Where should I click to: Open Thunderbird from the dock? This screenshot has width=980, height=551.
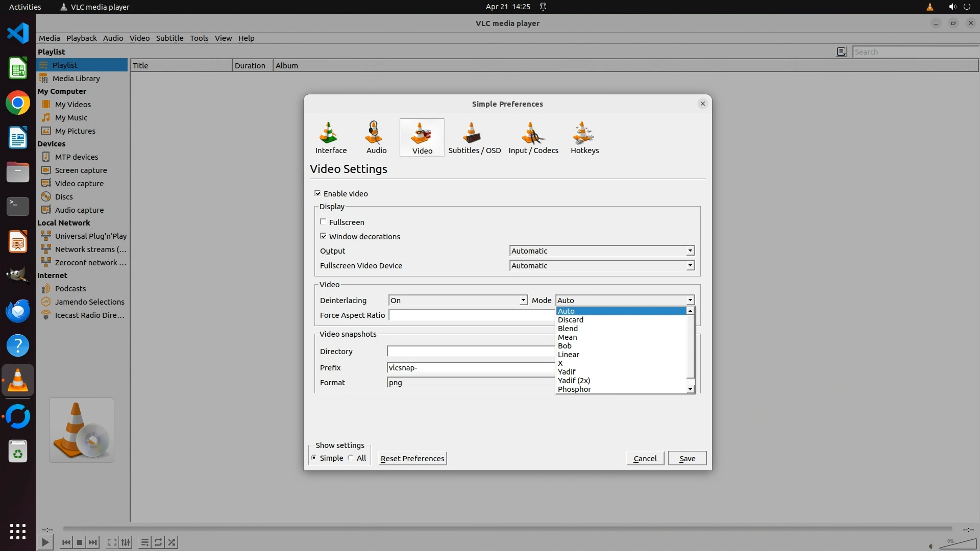pos(18,311)
